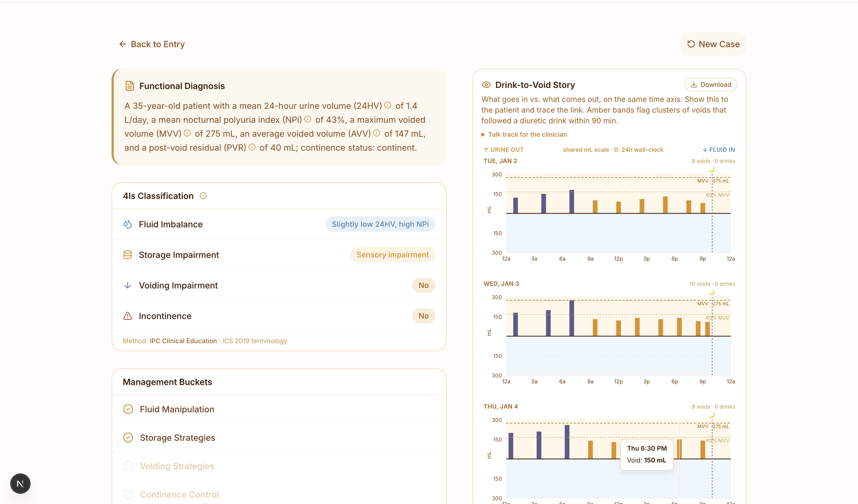This screenshot has width=858, height=504.
Task: Click the FLUID IN down-arrow icon
Action: [705, 150]
